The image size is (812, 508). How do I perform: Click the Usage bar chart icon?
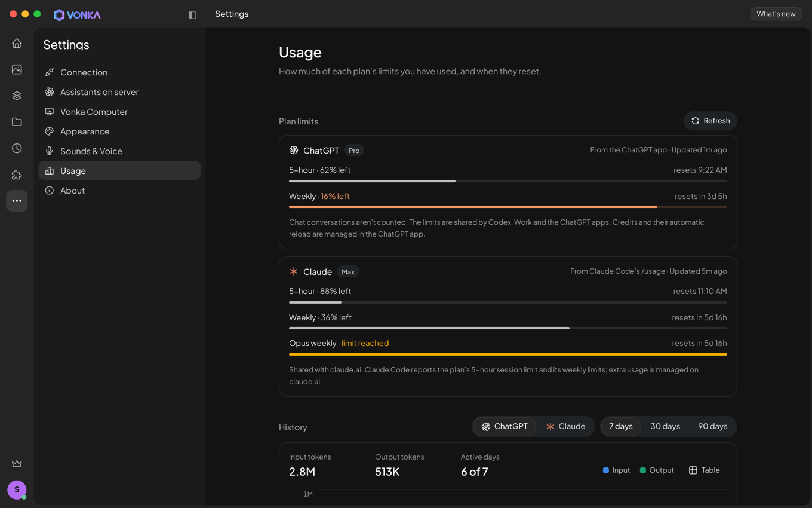coord(50,171)
